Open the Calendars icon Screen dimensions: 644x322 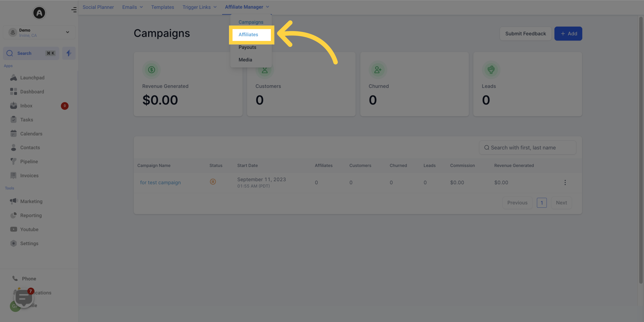14,133
